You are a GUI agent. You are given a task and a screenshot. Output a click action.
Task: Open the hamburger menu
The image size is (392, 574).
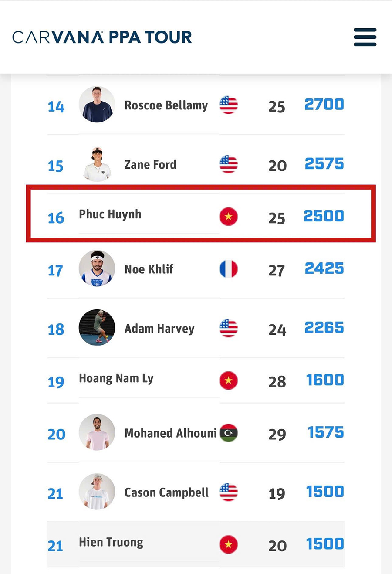click(365, 37)
